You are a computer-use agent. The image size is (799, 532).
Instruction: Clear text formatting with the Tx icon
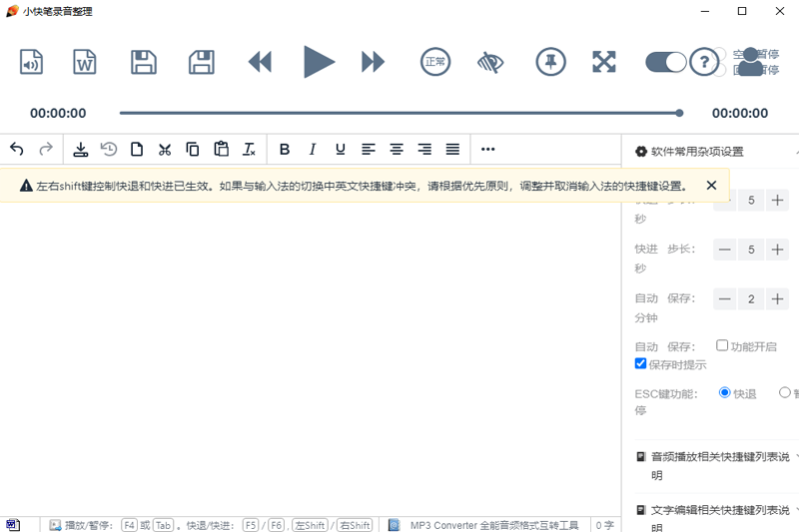coord(249,149)
